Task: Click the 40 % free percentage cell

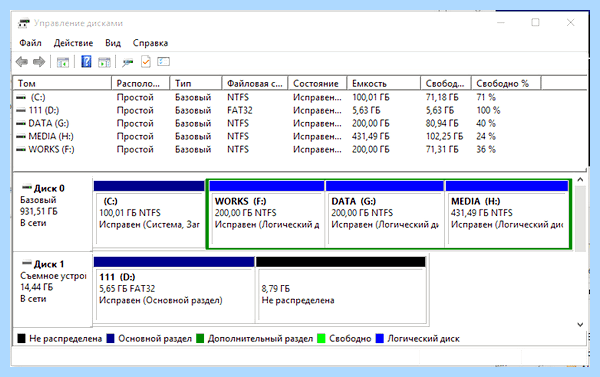Action: pyautogui.click(x=486, y=124)
